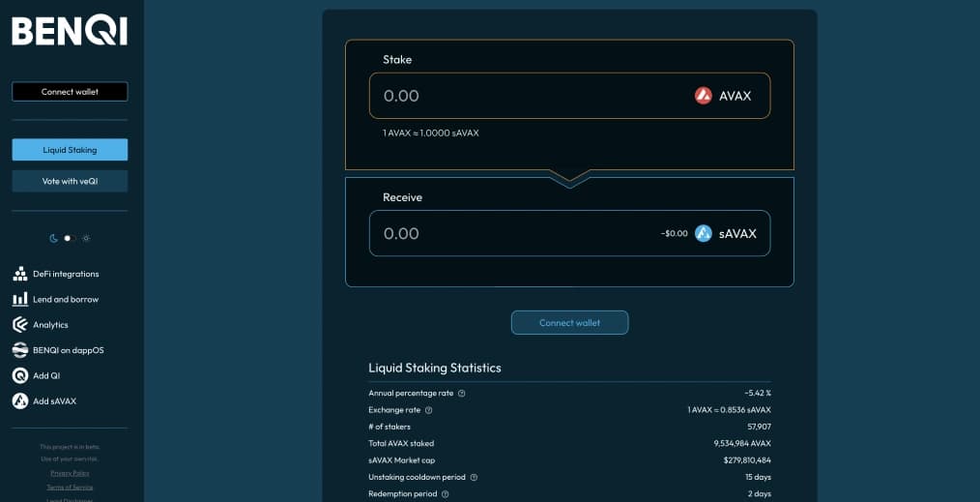
Task: Click the info icon next to Exchange rate
Action: pos(429,410)
